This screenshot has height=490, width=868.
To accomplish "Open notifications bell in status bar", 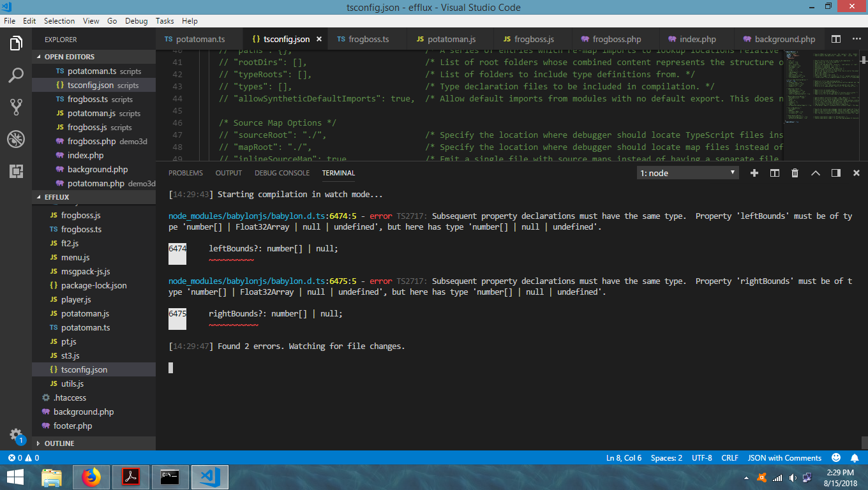I will click(x=855, y=458).
